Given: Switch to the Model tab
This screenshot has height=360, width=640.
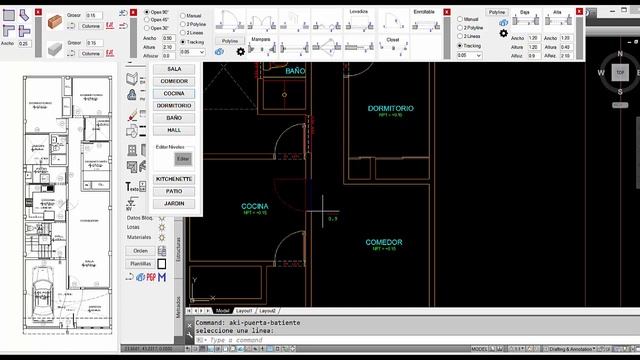Looking at the screenshot, I should 222,311.
